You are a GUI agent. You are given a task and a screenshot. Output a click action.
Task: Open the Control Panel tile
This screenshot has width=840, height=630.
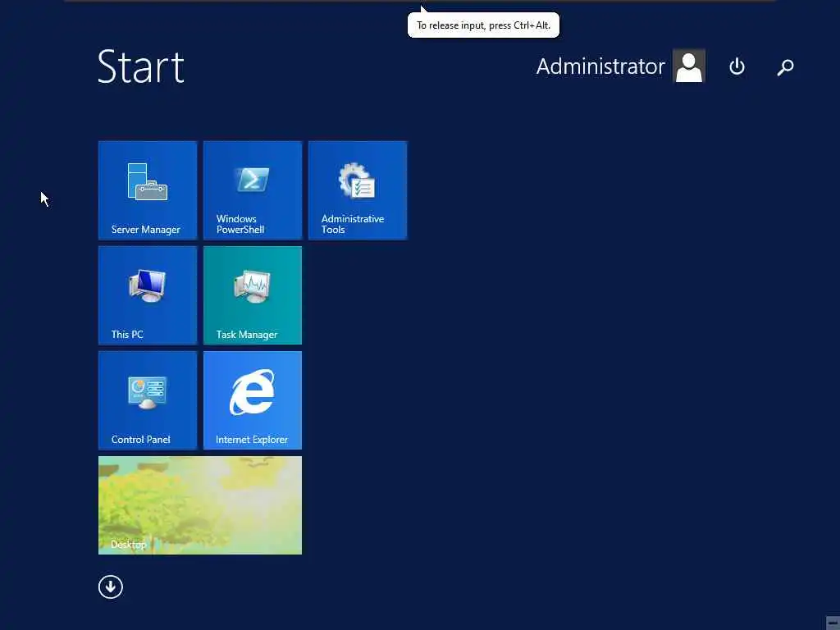[148, 400]
